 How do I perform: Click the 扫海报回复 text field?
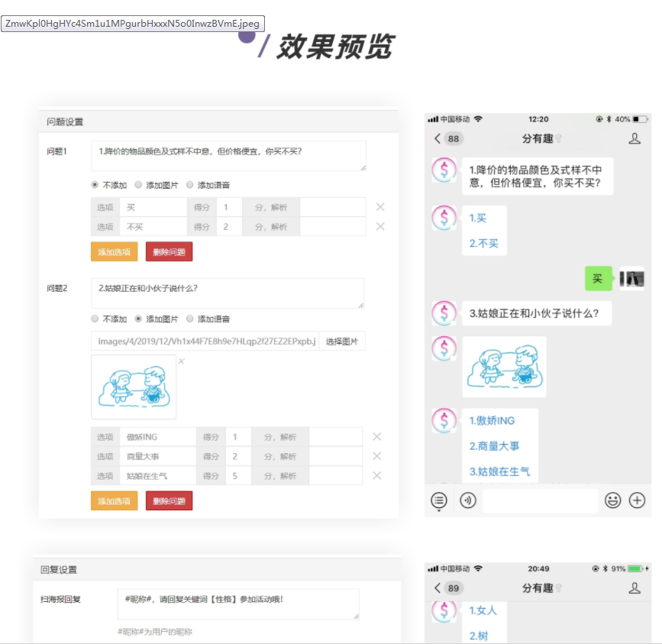[x=238, y=604]
